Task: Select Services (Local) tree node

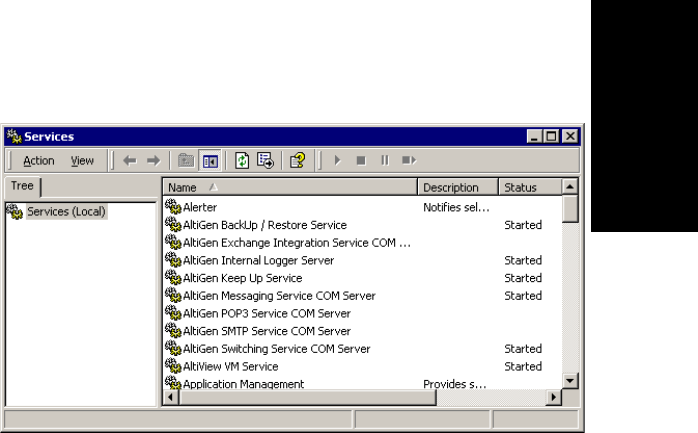Action: [66, 211]
